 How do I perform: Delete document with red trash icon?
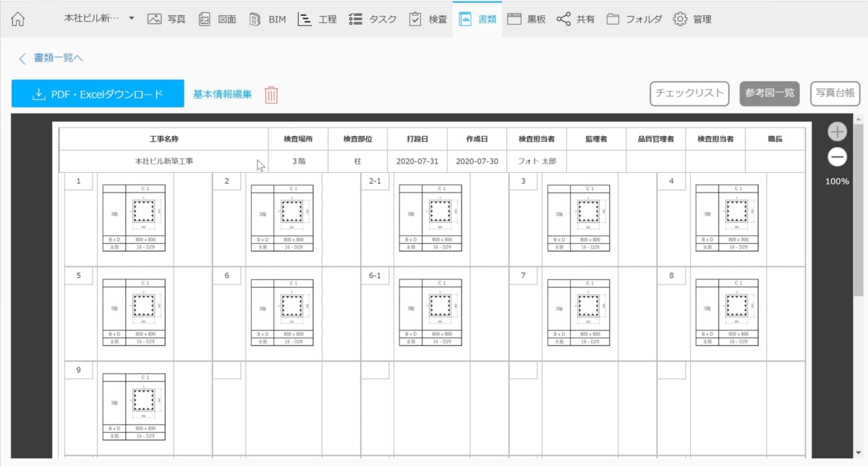tap(271, 95)
